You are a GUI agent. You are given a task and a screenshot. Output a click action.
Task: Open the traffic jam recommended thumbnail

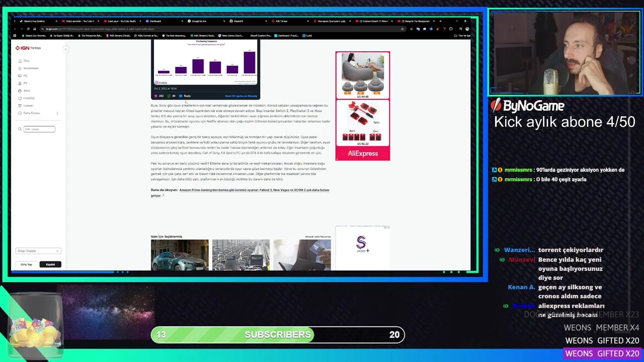click(x=240, y=255)
